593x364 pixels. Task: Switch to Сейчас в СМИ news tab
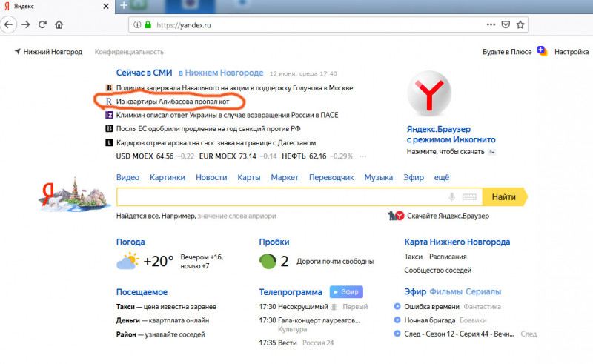144,73
